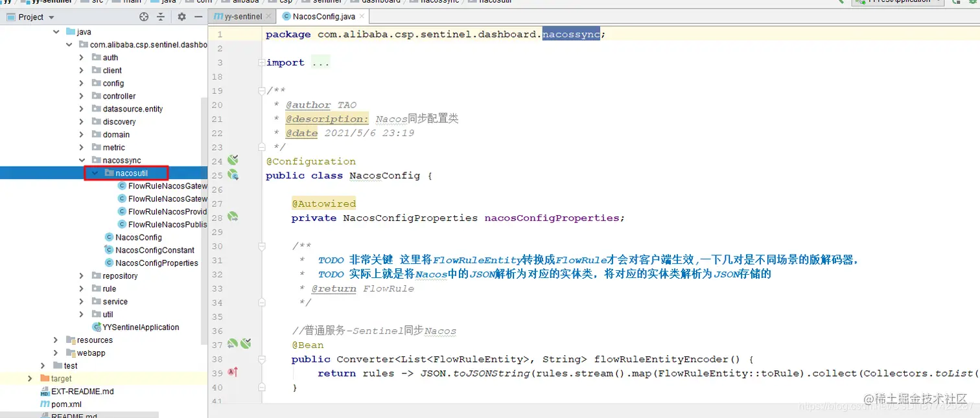This screenshot has height=418, width=980.
Task: Click the @Bean annotation on line 37
Action: coord(307,345)
